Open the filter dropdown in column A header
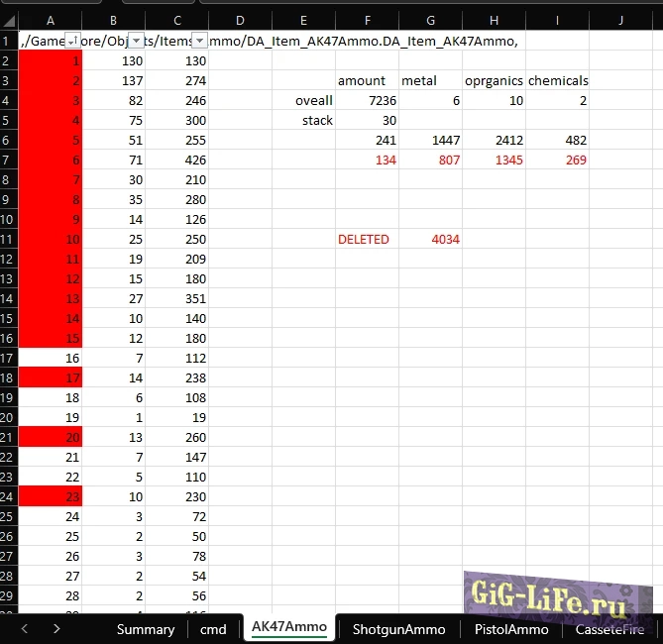This screenshot has height=644, width=663. point(71,40)
